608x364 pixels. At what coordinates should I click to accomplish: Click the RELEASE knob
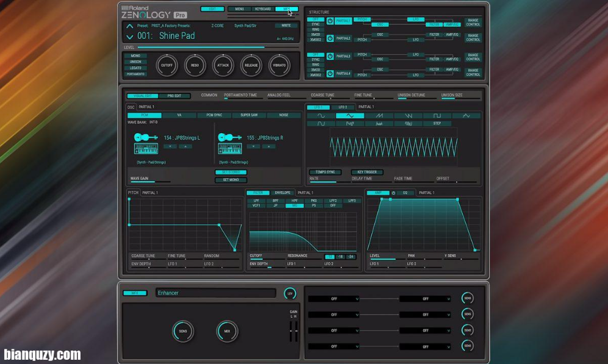pyautogui.click(x=251, y=65)
